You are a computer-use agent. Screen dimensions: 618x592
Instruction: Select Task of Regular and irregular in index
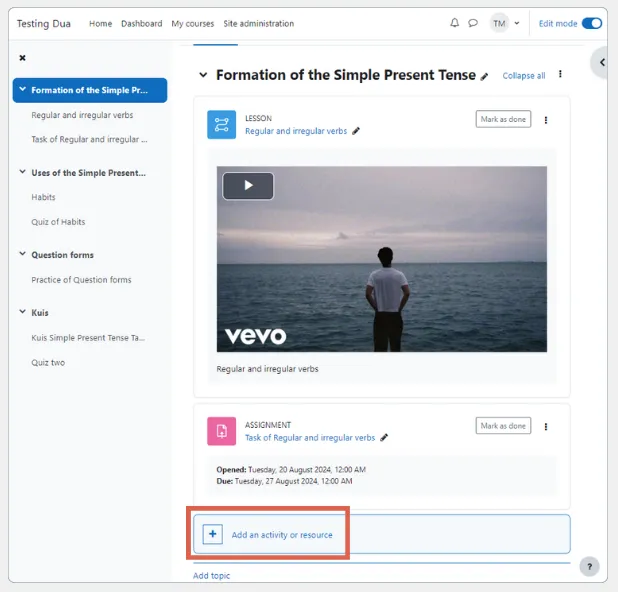tap(89, 140)
